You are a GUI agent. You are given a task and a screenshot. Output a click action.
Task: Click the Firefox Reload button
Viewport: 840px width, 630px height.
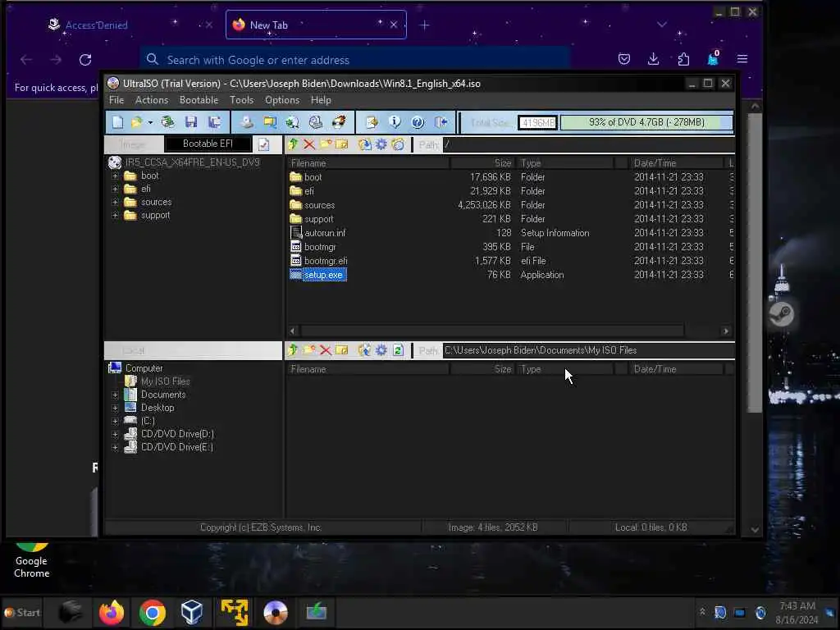pos(85,60)
